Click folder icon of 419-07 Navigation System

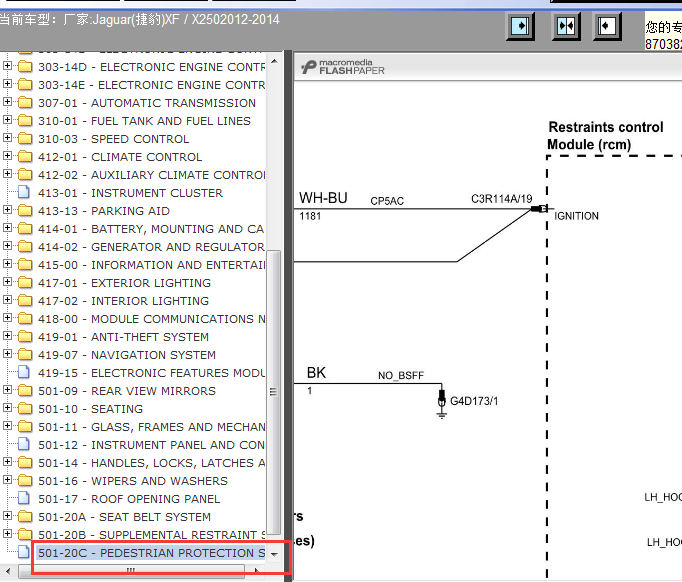(x=25, y=355)
